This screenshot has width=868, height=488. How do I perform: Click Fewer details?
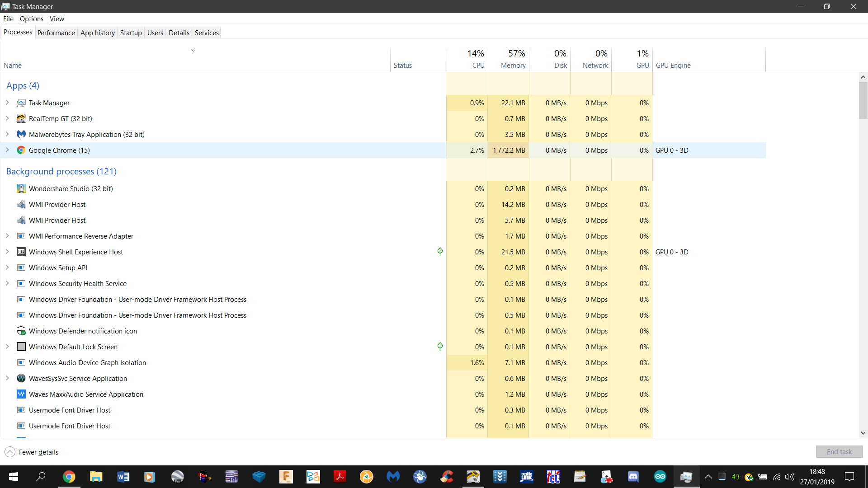coord(32,452)
